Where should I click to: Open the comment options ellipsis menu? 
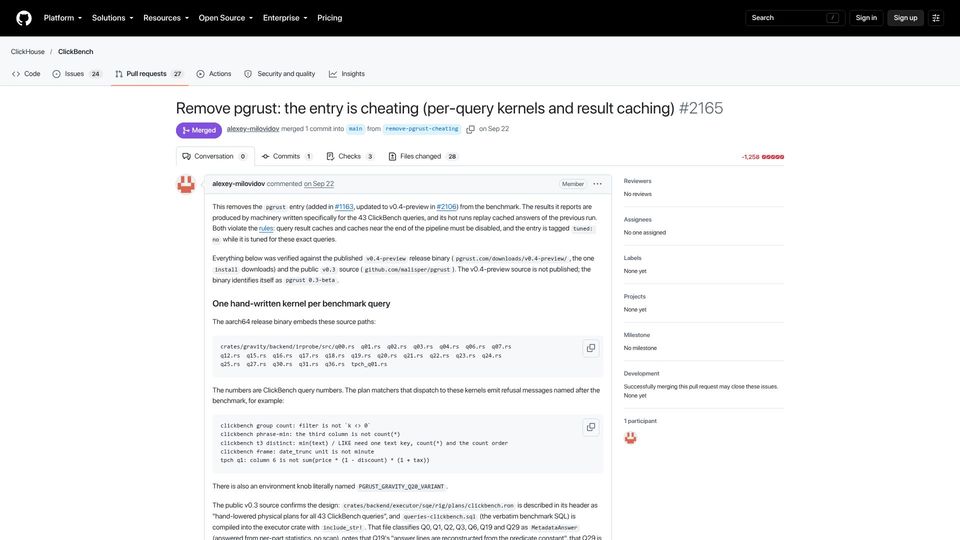point(598,184)
